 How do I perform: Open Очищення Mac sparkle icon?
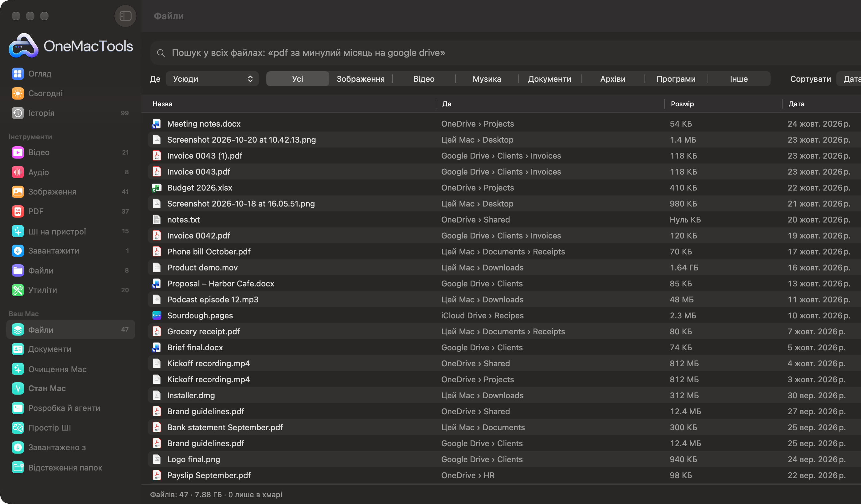pyautogui.click(x=18, y=369)
